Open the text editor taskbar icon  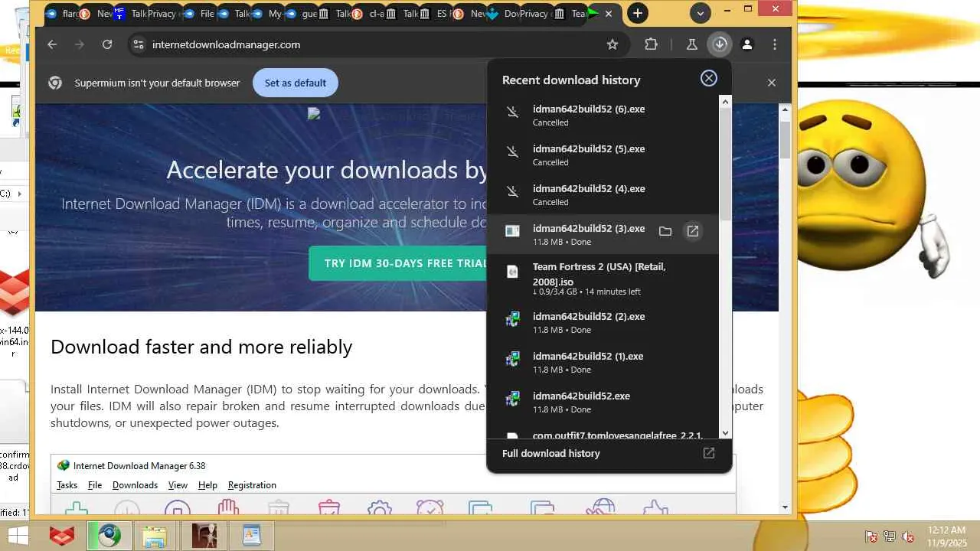click(252, 536)
